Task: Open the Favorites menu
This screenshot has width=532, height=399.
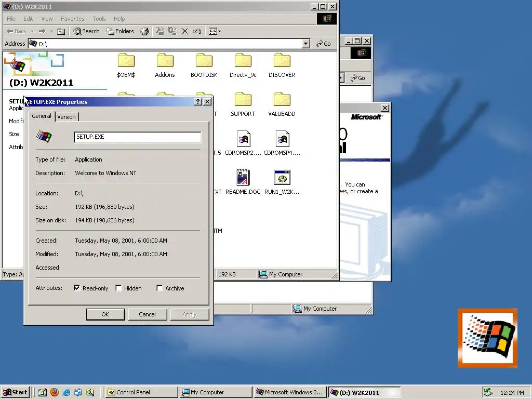Action: click(72, 19)
